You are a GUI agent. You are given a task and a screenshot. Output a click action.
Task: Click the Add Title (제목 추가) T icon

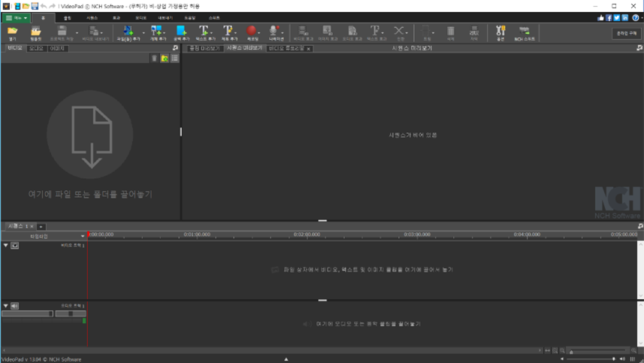(228, 31)
